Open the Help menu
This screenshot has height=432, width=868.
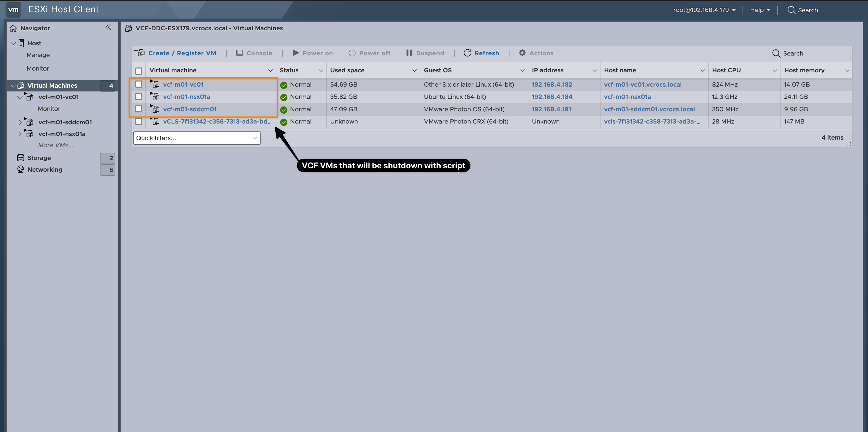[x=760, y=10]
